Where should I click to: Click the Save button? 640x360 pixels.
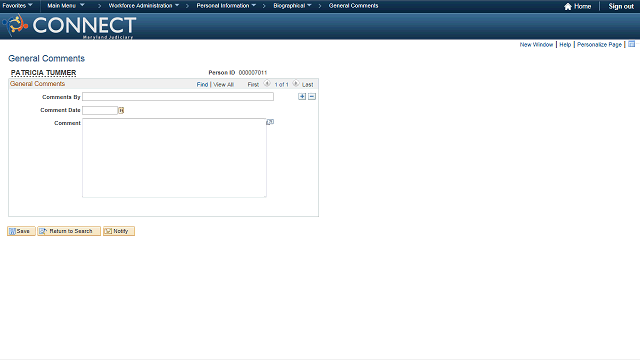click(21, 231)
